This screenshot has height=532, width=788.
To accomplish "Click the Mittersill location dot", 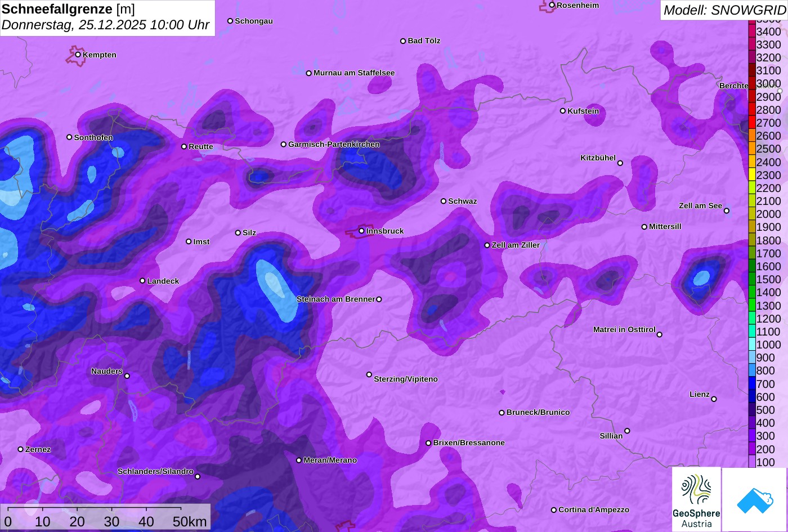I will click(644, 226).
